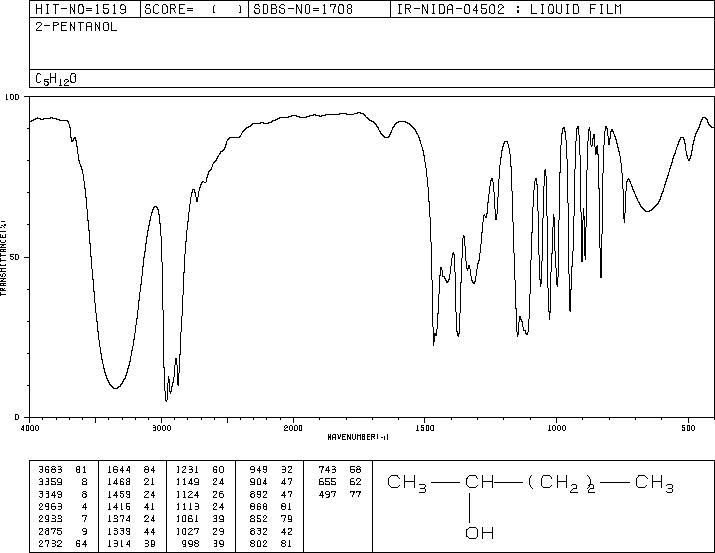The height and width of the screenshot is (553, 715).
Task: Click the 100 label on the transmittance axis
Action: 12,97
